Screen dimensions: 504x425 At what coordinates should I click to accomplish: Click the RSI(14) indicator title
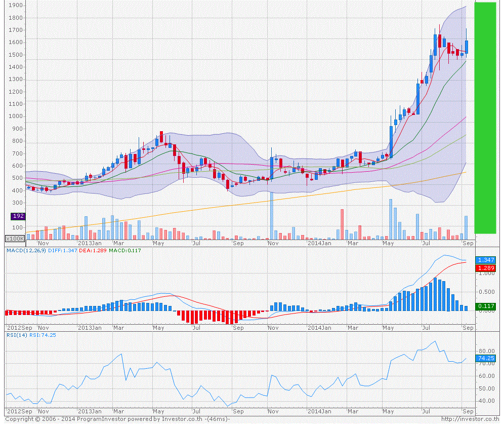17,335
